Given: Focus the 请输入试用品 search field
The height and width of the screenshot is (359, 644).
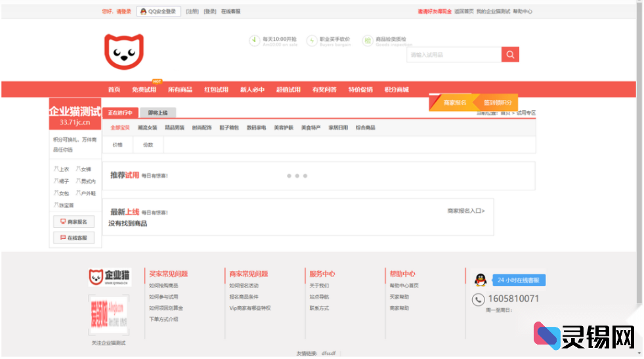Looking at the screenshot, I should tap(454, 54).
